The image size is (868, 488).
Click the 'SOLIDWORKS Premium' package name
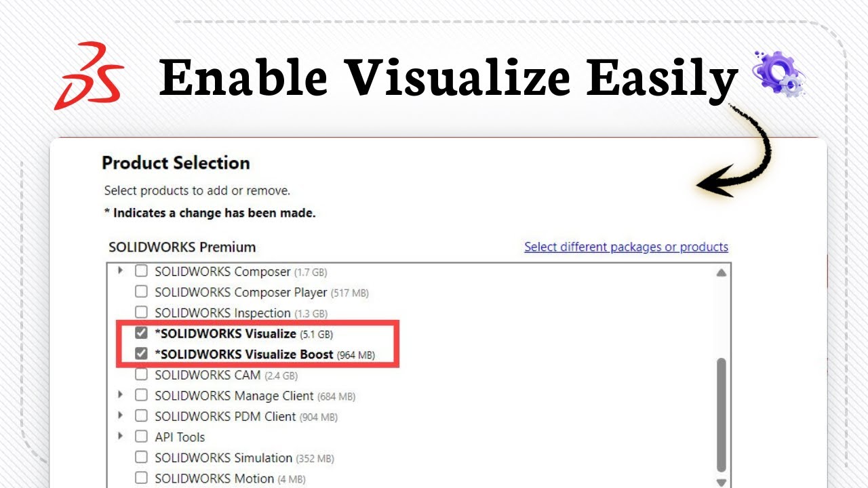tap(182, 247)
